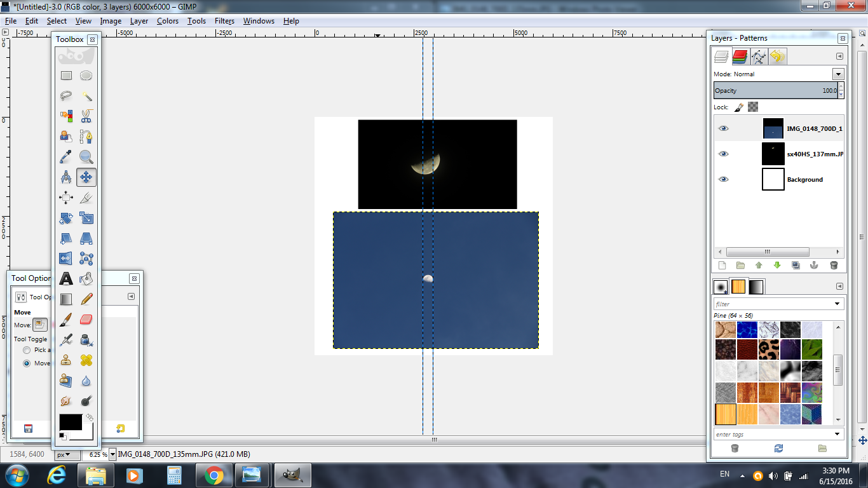Switch to the Gradients tab

click(x=756, y=287)
